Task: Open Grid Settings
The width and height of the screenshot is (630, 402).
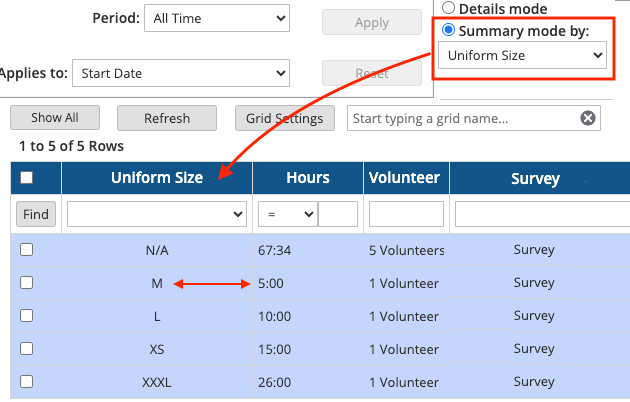Action: tap(284, 118)
